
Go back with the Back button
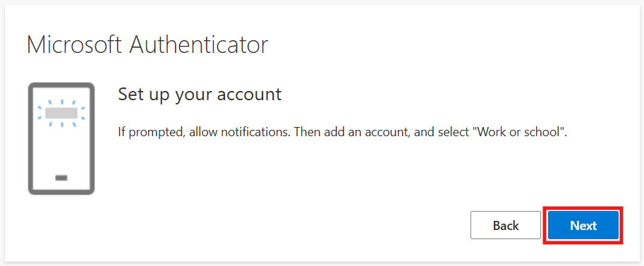point(506,225)
